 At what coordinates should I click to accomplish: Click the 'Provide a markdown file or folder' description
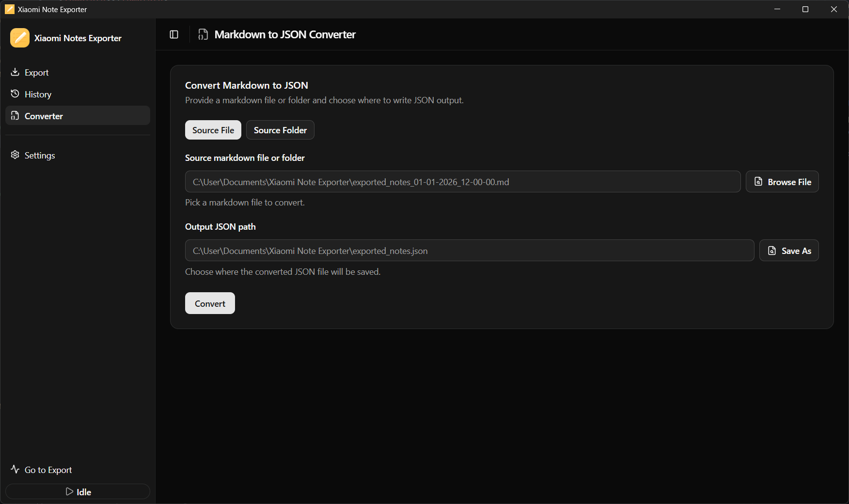coord(324,100)
